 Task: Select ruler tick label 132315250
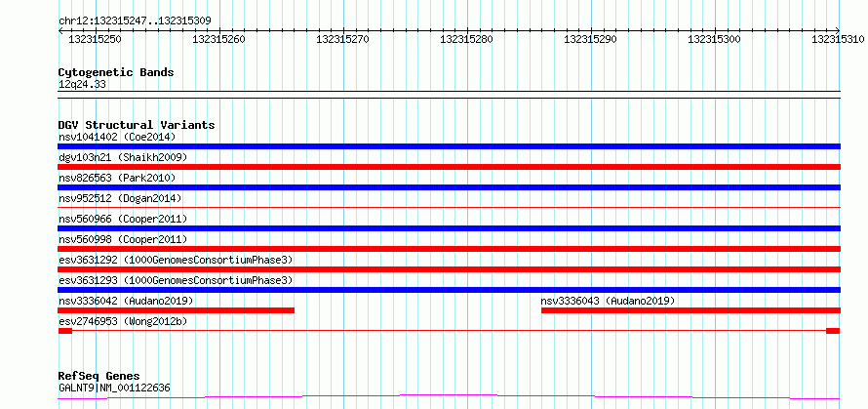click(95, 39)
